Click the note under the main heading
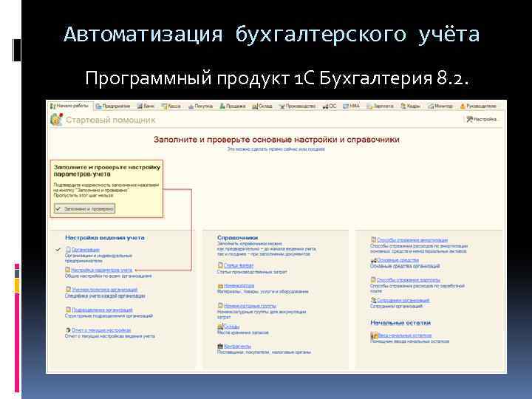The width and height of the screenshot is (532, 399). (x=276, y=149)
